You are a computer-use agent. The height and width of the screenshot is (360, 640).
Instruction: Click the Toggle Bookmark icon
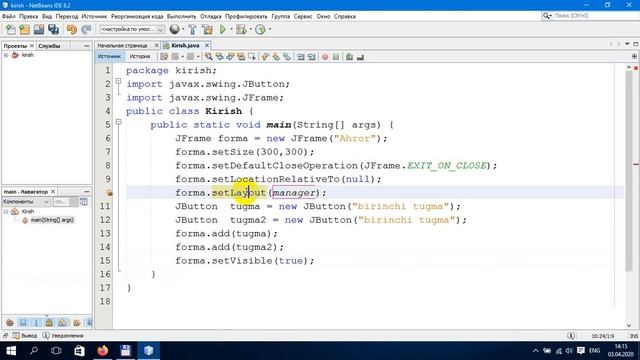click(x=287, y=57)
